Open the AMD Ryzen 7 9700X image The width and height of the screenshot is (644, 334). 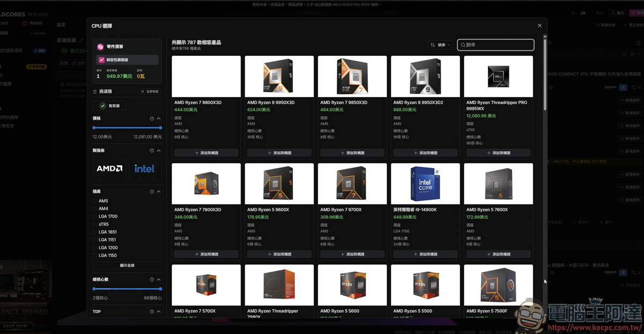[352, 184]
